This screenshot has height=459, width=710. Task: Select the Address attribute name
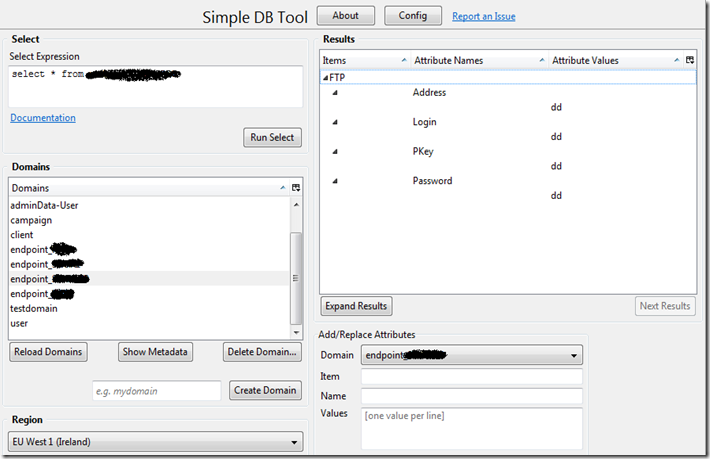coord(429,92)
